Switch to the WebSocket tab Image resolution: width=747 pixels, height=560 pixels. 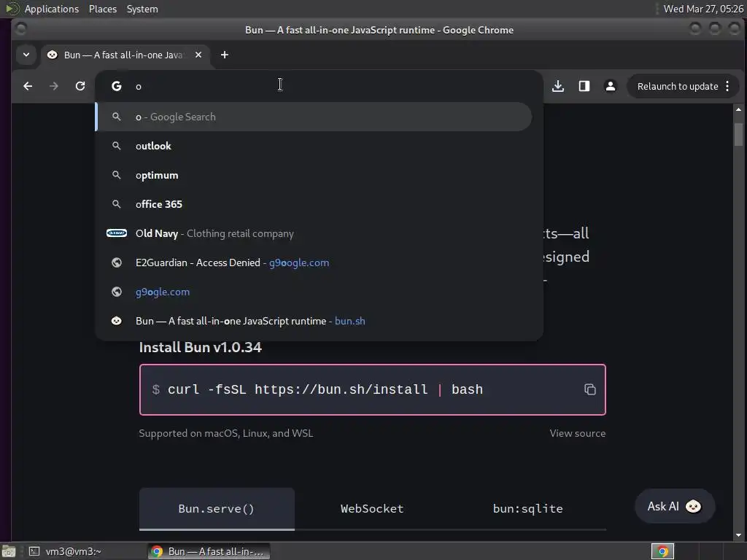(372, 508)
